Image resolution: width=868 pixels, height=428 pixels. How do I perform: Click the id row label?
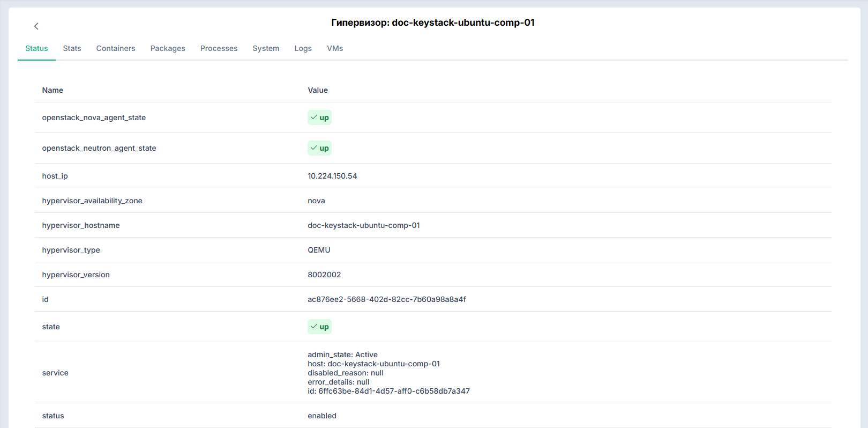45,299
